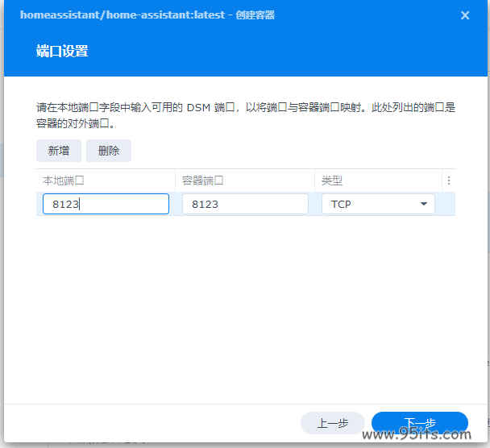Close the container creation dialog
Viewport: 490px width, 448px height.
coord(465,15)
